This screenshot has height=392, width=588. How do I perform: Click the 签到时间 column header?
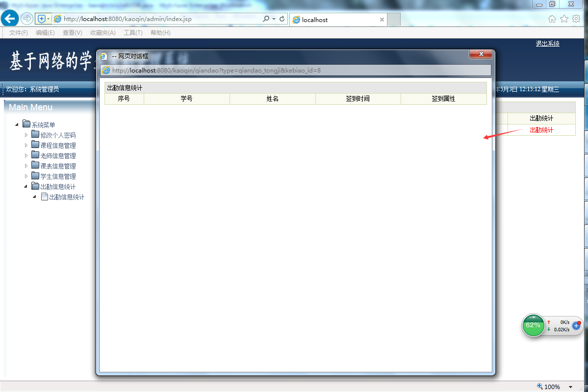click(x=358, y=98)
